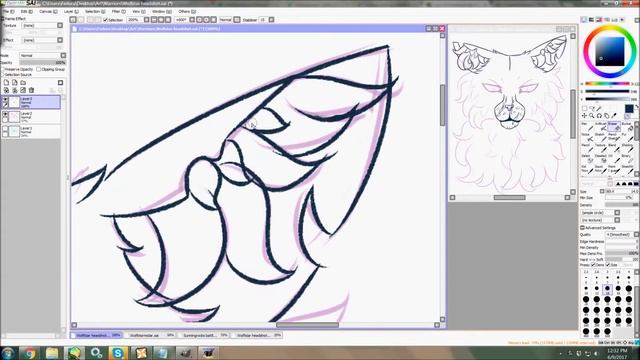The width and height of the screenshot is (640, 360).
Task: Choose the Pen brush tool
Action: (x=587, y=126)
